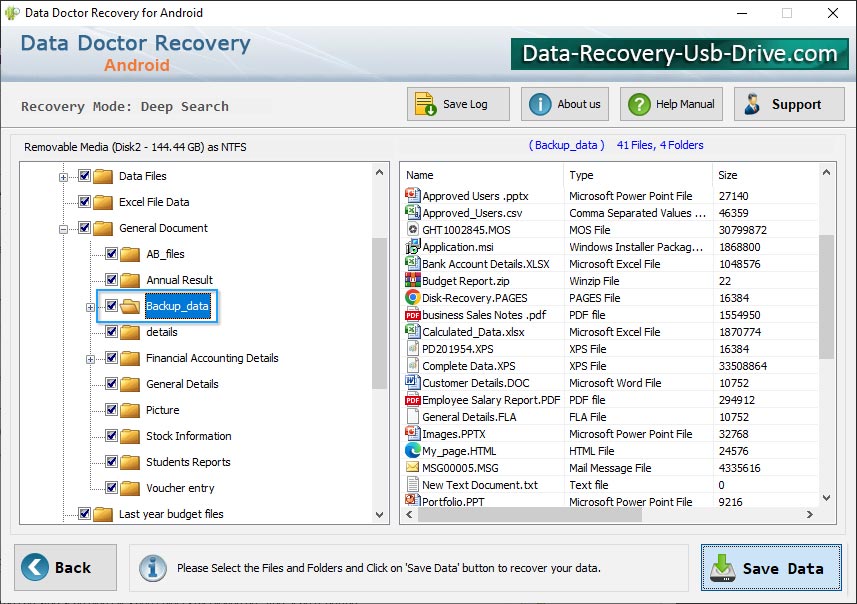
Task: Click the Word icon of Customer Details.DOC
Action: coord(412,382)
